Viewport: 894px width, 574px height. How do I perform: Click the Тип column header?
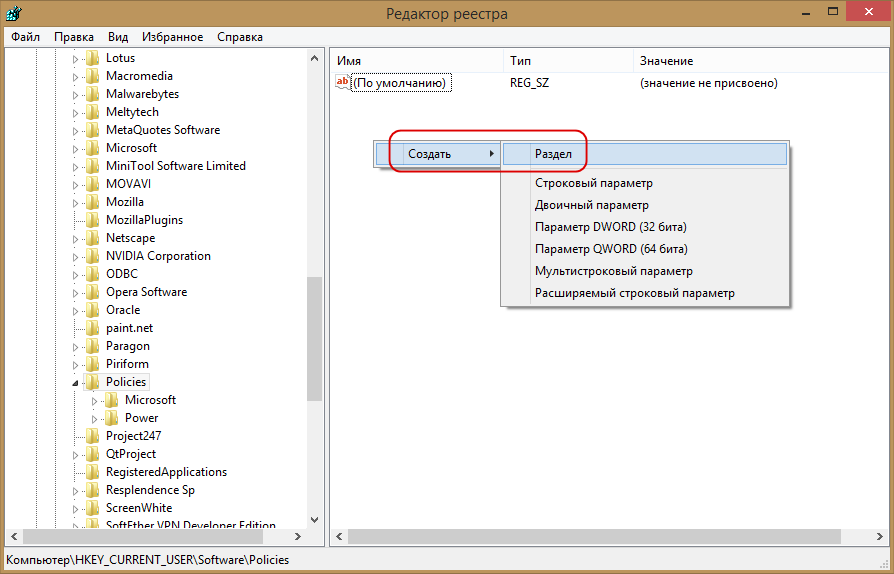point(568,61)
